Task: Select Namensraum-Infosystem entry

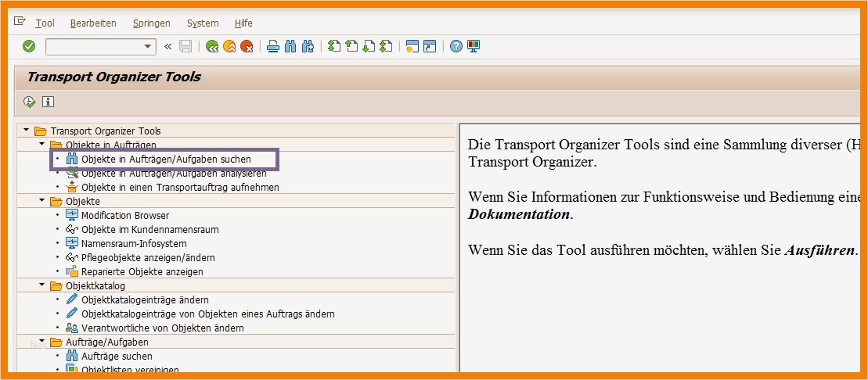Action: point(134,243)
